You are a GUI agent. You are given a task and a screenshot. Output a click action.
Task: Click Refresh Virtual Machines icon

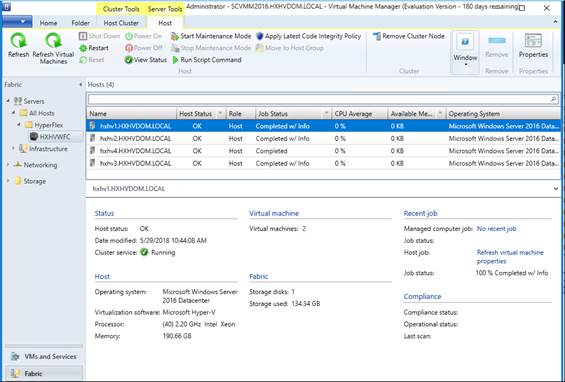tap(53, 40)
